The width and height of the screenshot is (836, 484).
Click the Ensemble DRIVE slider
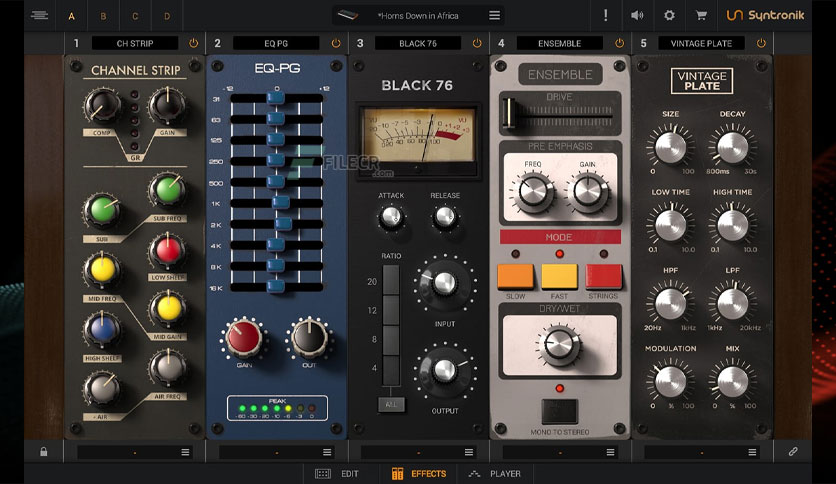[558, 111]
